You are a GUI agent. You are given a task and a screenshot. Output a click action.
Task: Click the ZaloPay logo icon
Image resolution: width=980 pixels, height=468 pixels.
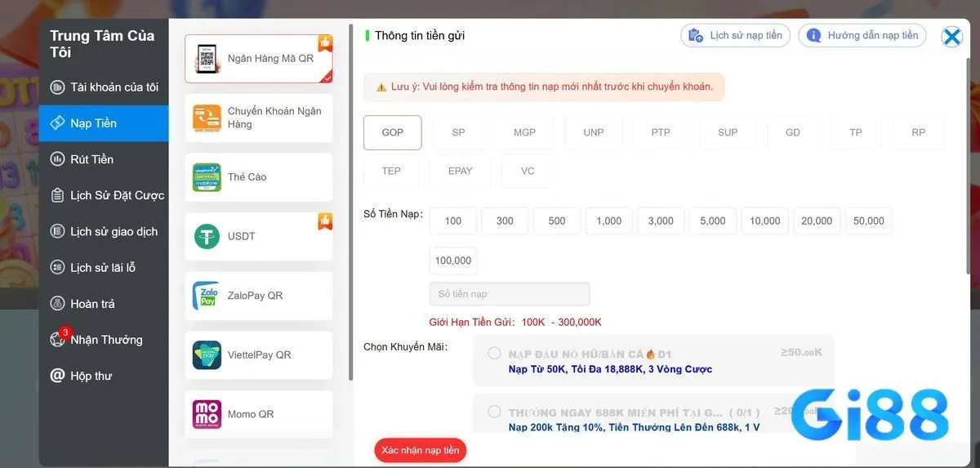pyautogui.click(x=207, y=296)
